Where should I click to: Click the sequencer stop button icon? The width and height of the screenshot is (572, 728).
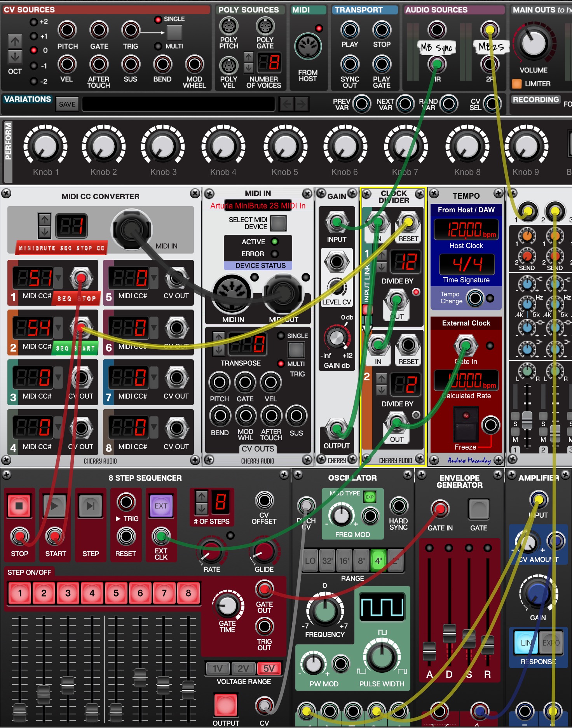pyautogui.click(x=19, y=506)
